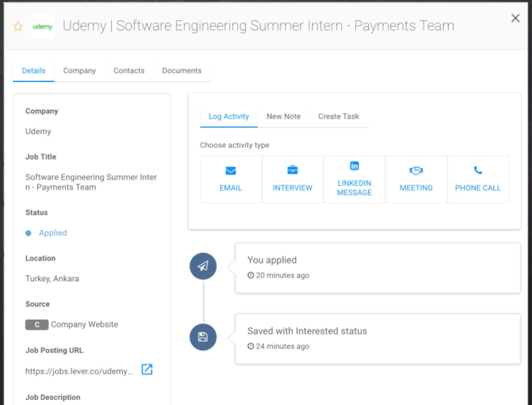Switch to the Details tab
Screen dimensions: 532x405
point(34,71)
